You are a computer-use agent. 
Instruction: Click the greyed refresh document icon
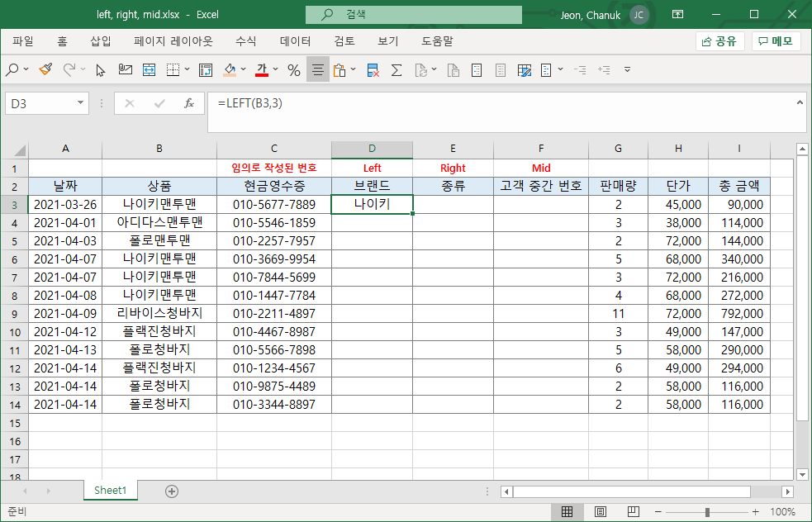[421, 70]
